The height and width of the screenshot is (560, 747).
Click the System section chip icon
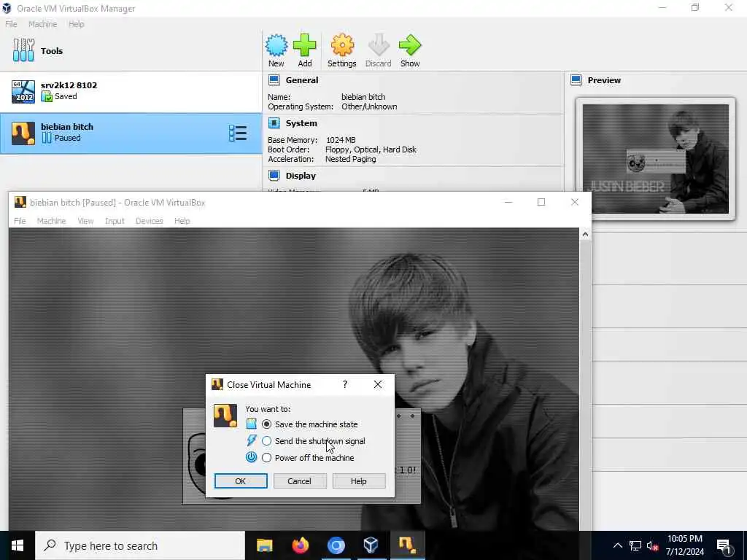coord(274,122)
